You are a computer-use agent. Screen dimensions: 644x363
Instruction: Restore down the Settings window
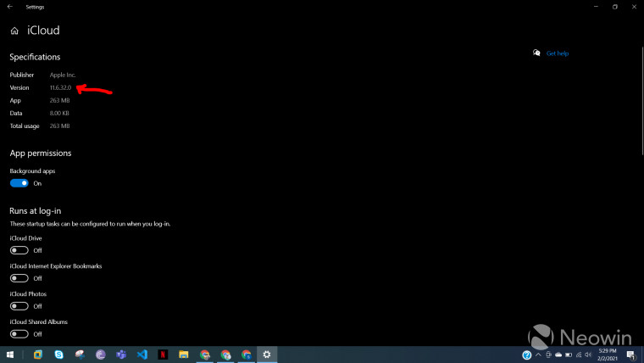pyautogui.click(x=615, y=7)
